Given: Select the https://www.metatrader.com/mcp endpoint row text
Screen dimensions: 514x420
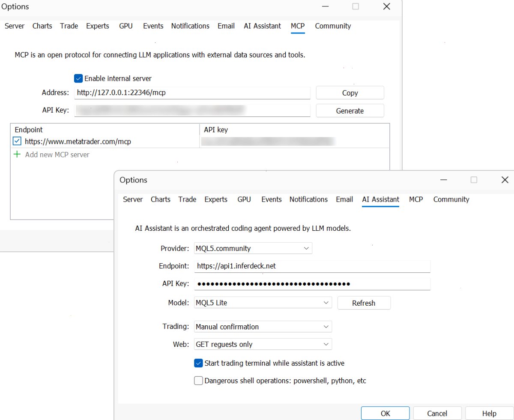Looking at the screenshot, I should [78, 141].
